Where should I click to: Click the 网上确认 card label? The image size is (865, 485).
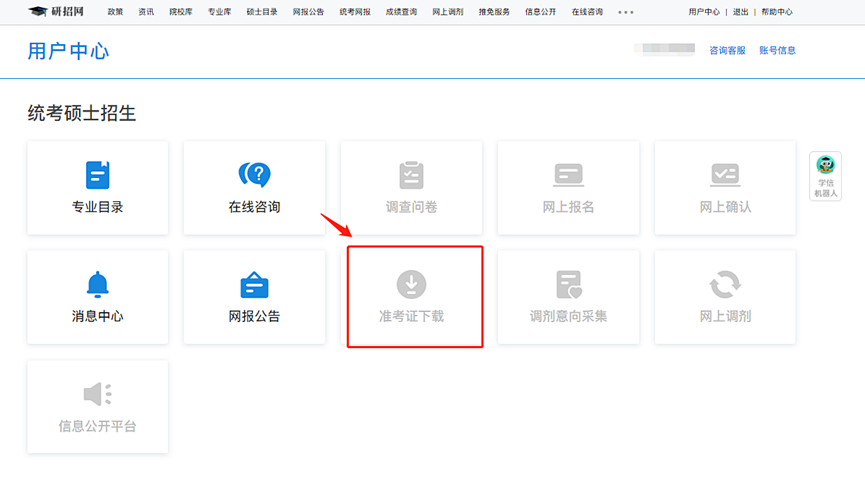pos(725,207)
